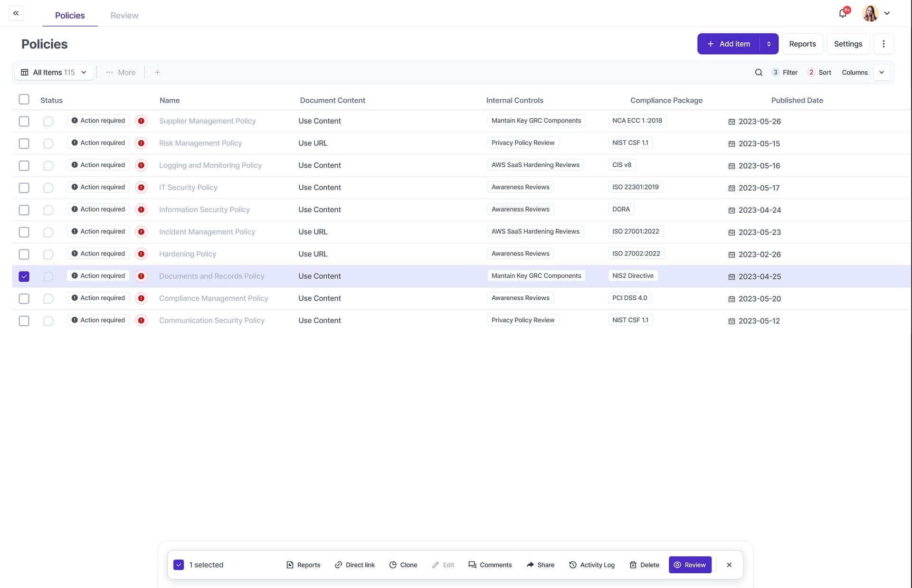
Task: Open Activity Log for selected item
Action: point(592,565)
